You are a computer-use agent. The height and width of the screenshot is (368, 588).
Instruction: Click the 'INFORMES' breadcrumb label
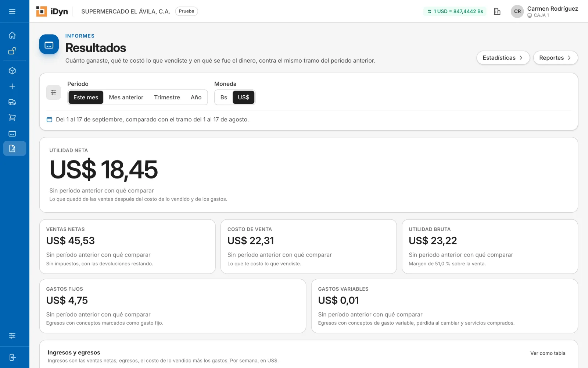coord(80,36)
